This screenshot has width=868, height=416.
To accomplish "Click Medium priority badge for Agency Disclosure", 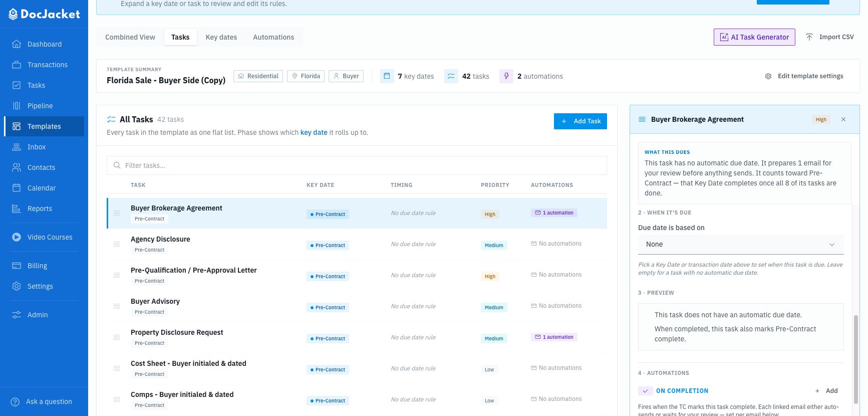I will click(x=494, y=245).
